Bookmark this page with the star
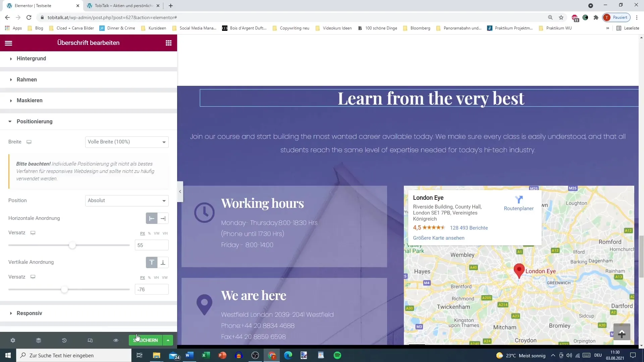The height and width of the screenshot is (362, 644). tap(561, 17)
